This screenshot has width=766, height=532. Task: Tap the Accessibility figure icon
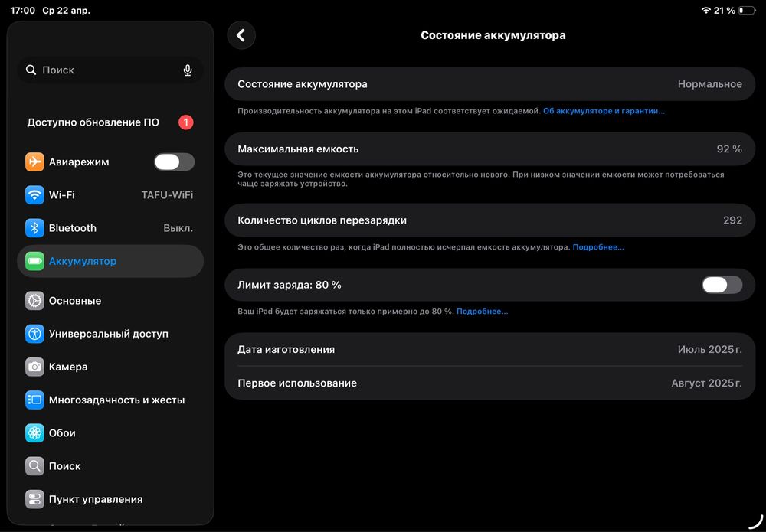[x=34, y=334]
